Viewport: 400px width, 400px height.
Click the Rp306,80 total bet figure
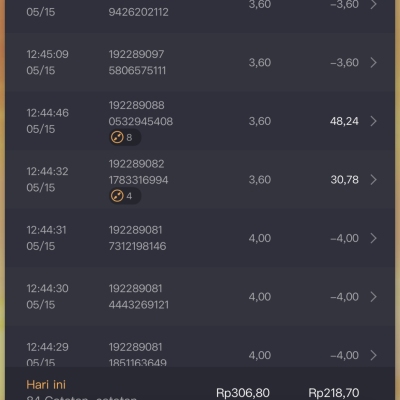click(x=243, y=393)
